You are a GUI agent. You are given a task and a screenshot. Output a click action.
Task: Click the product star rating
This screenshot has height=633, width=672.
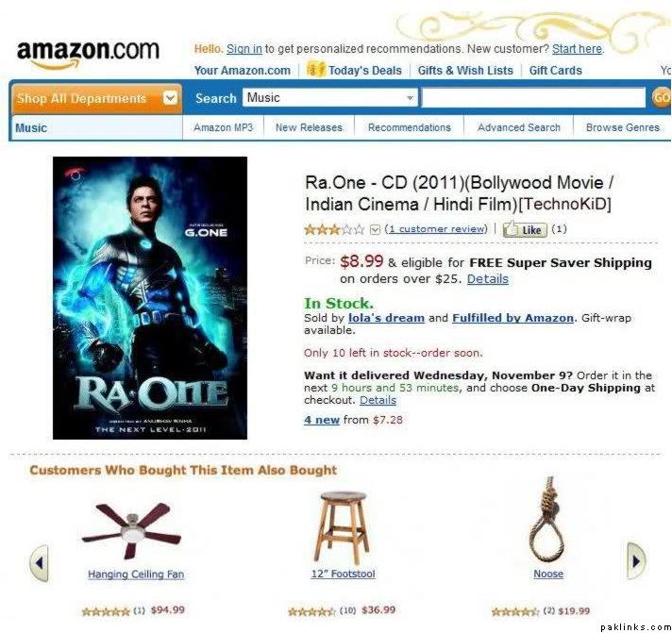[334, 229]
